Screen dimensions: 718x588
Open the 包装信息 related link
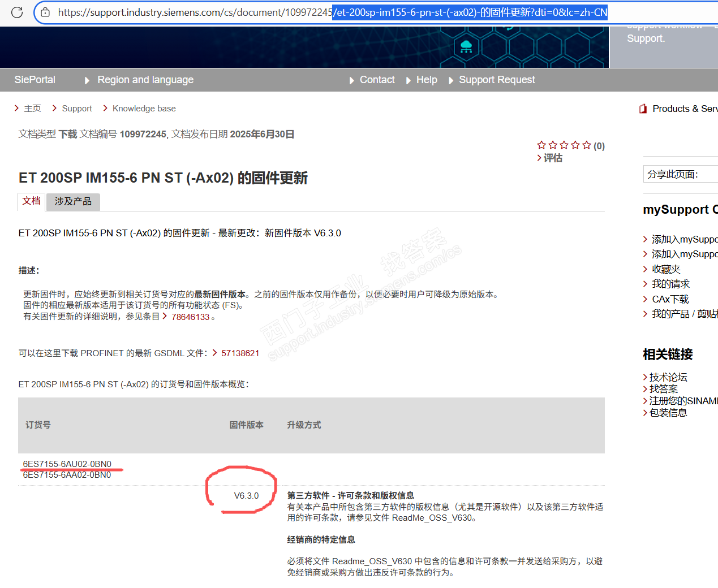668,413
